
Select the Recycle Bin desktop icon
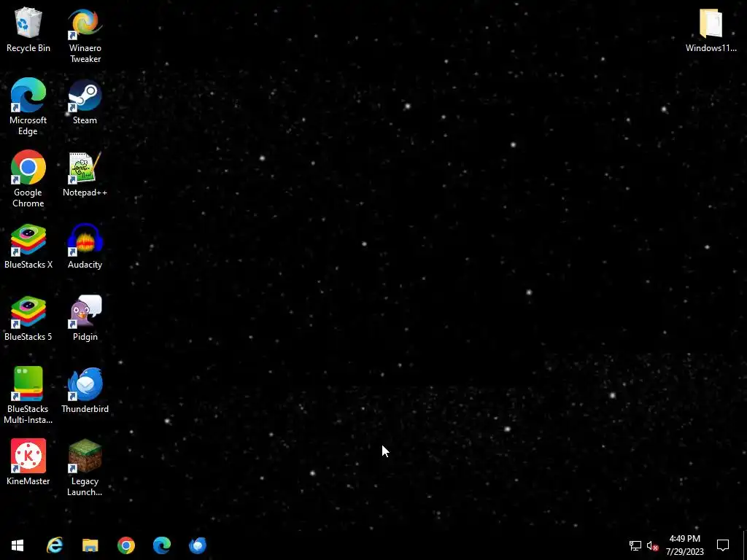(x=28, y=28)
